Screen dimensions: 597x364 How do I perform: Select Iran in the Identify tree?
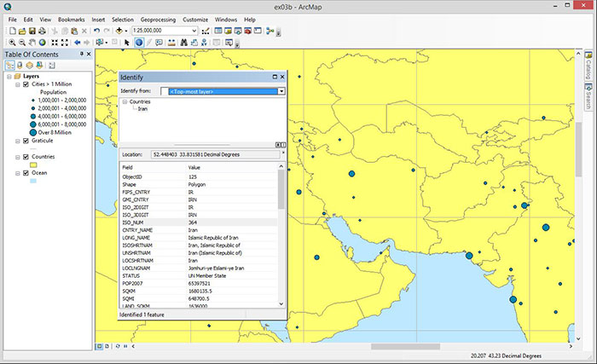click(x=142, y=109)
